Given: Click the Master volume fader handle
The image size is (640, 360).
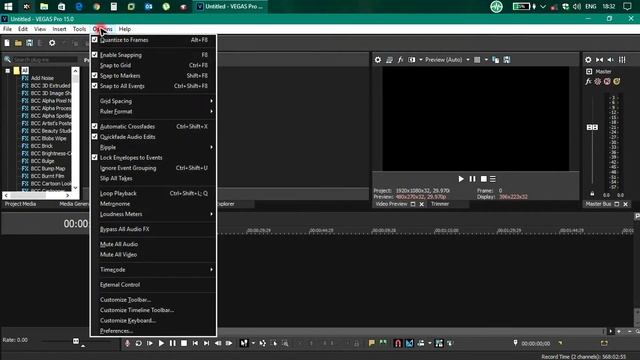Looking at the screenshot, I should tap(592, 127).
